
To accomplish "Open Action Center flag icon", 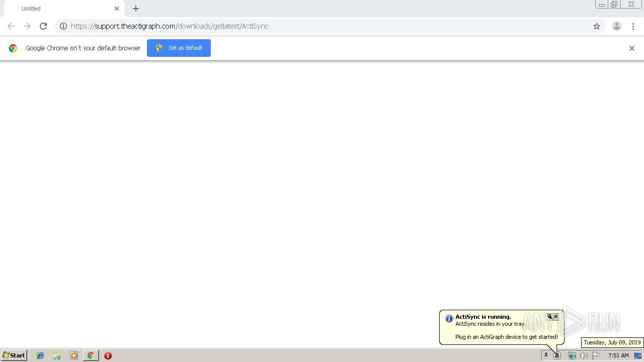I will (x=596, y=355).
